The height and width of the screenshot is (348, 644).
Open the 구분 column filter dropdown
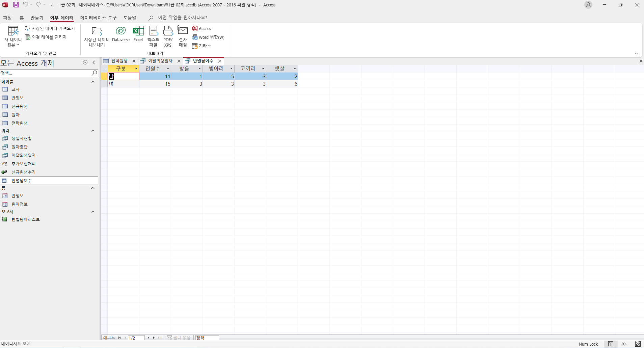136,69
